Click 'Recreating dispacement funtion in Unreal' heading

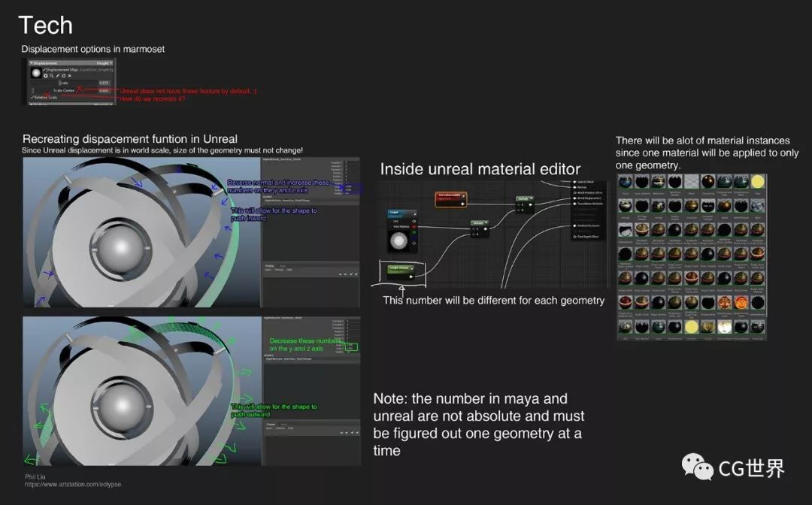tap(130, 139)
